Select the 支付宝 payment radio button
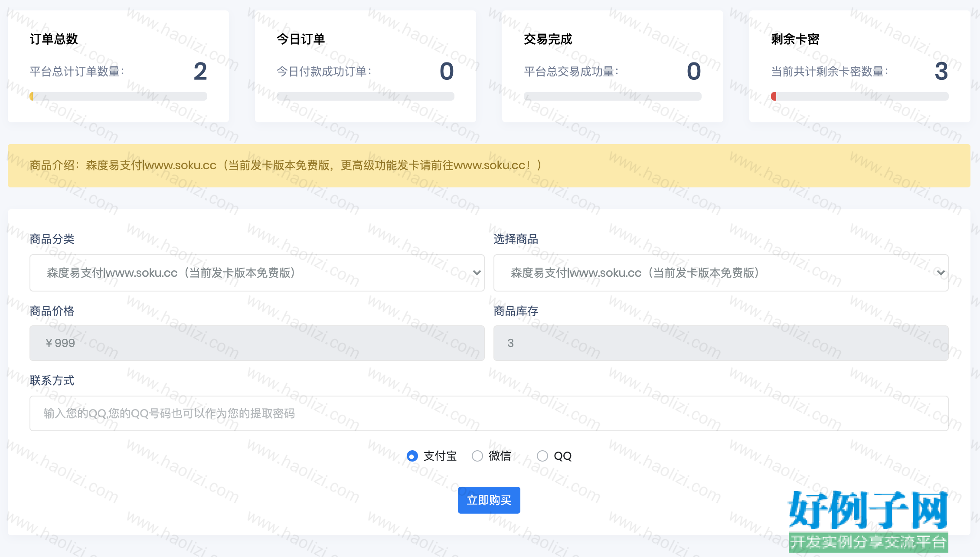Viewport: 980px width, 557px height. pyautogui.click(x=412, y=456)
